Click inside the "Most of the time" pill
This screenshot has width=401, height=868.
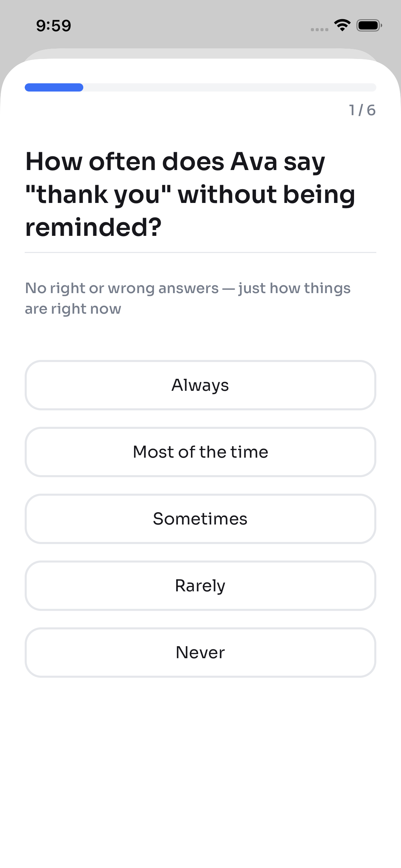click(x=200, y=452)
